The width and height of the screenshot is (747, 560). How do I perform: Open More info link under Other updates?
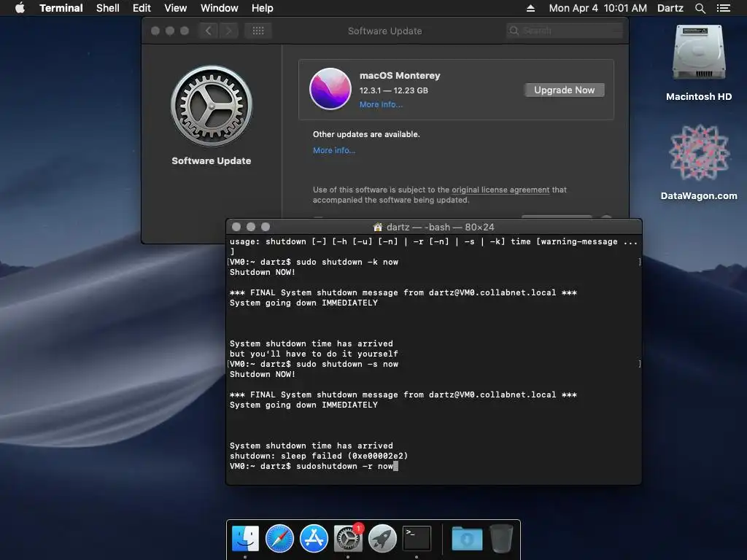coord(334,150)
